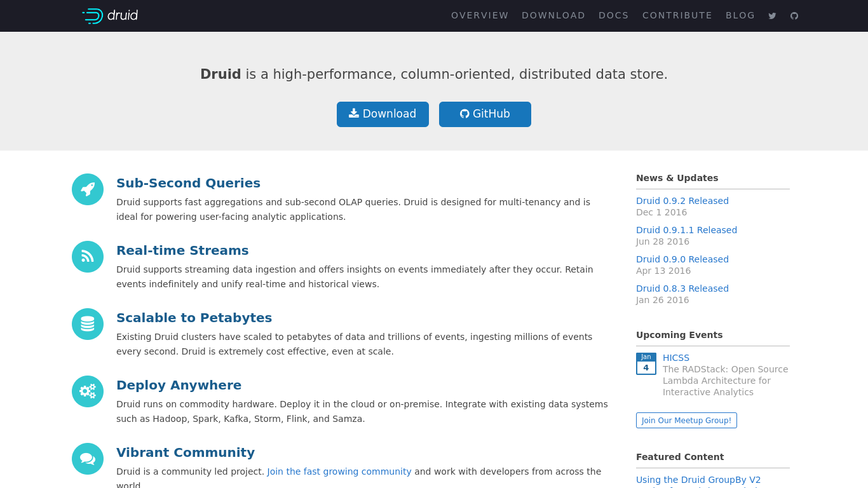Viewport: 868px width, 488px height.
Task: Open the CONTRIBUTE page
Action: click(677, 15)
